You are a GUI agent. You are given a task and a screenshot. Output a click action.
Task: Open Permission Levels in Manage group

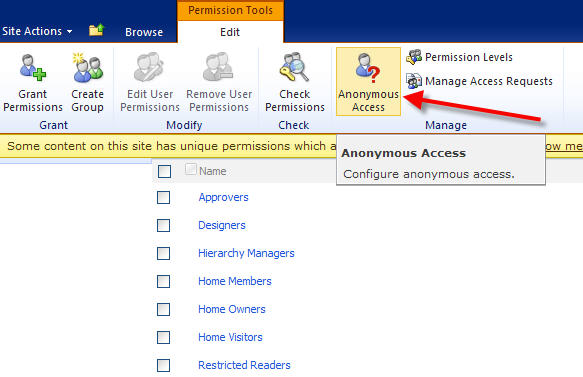[x=460, y=57]
